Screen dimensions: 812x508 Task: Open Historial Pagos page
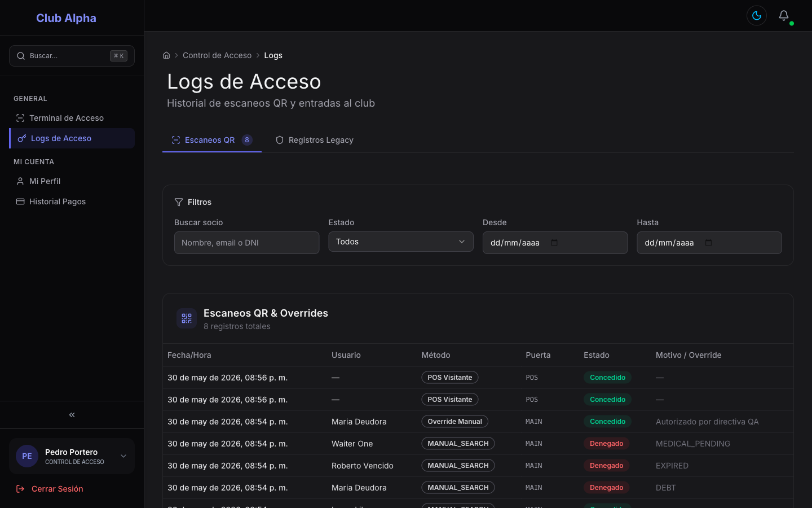(72, 202)
